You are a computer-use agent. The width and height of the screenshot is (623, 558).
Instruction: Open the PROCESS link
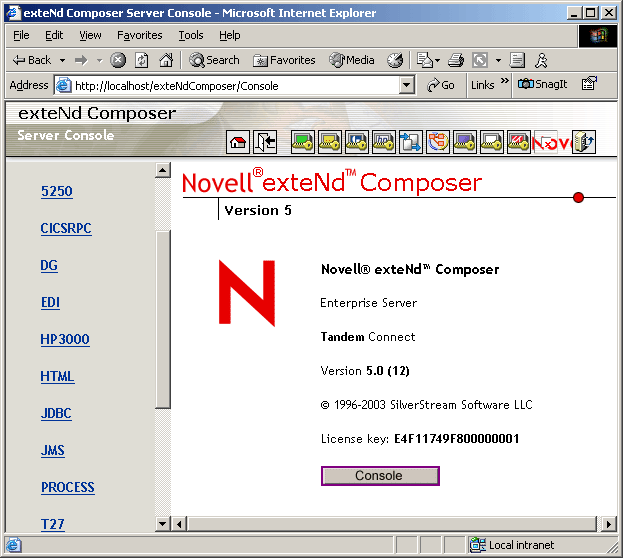pyautogui.click(x=68, y=487)
